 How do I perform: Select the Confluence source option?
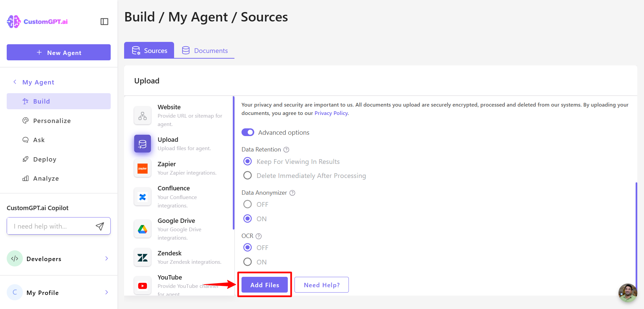click(179, 197)
